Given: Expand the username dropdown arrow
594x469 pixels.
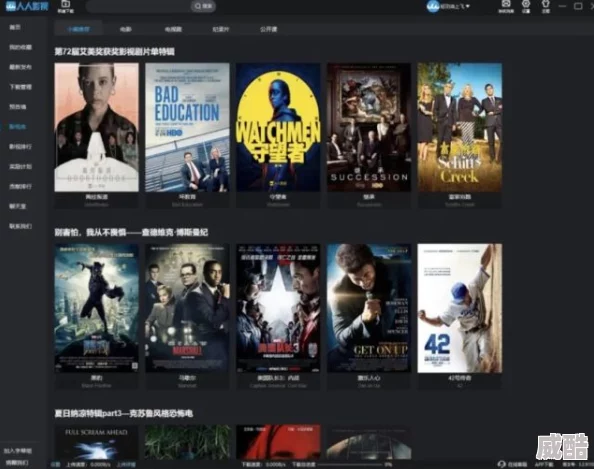Looking at the screenshot, I should (468, 6).
